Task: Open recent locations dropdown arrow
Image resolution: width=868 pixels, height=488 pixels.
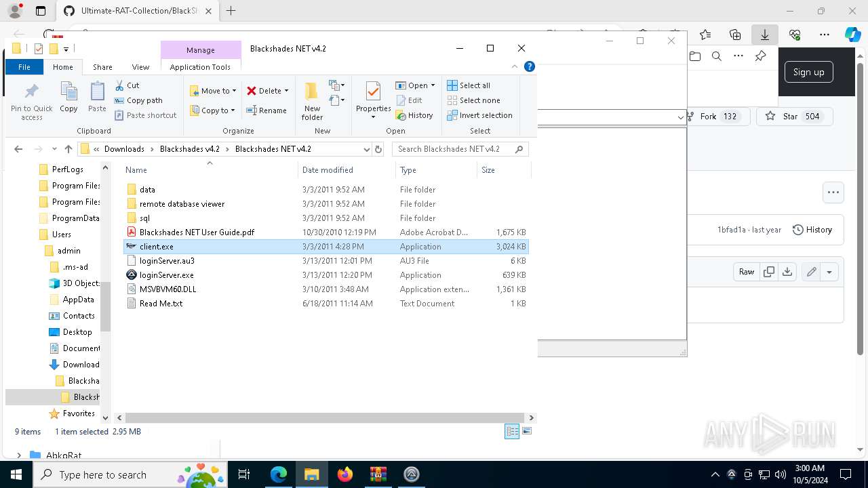Action: point(55,149)
